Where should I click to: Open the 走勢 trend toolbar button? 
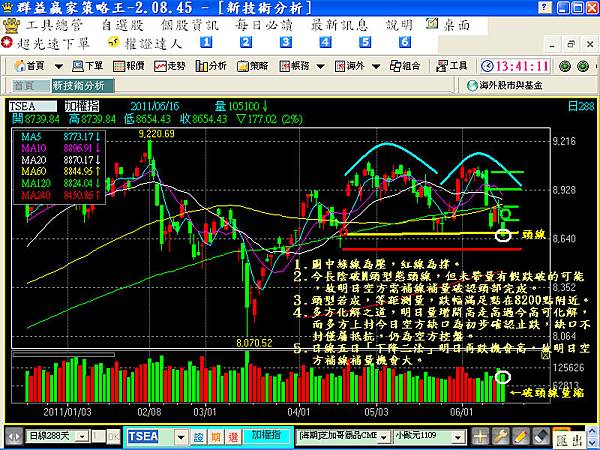tap(170, 66)
